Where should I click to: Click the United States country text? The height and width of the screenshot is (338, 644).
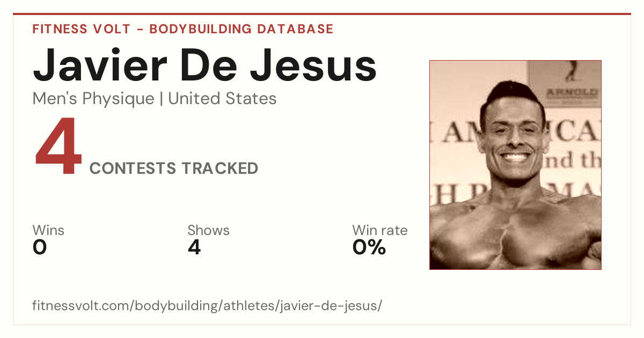pos(223,99)
